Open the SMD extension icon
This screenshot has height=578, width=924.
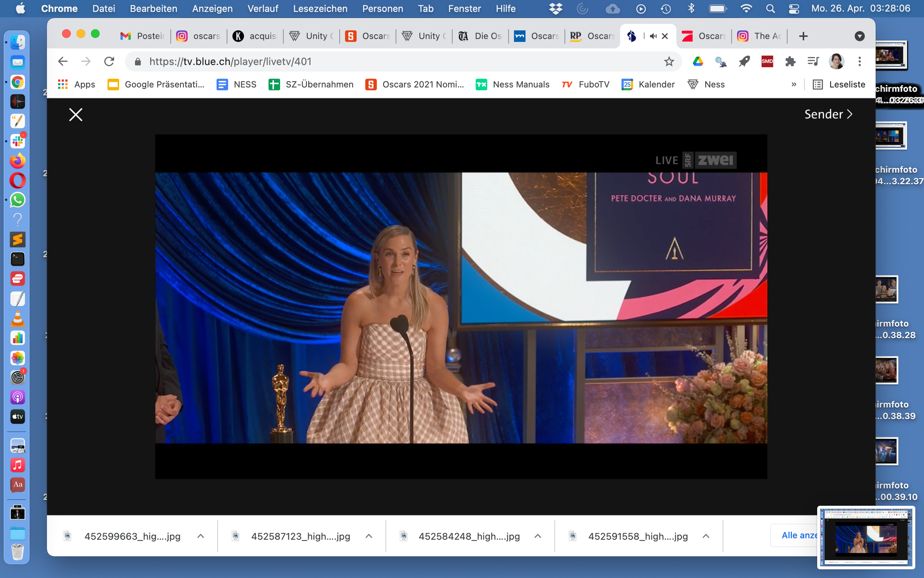[767, 62]
